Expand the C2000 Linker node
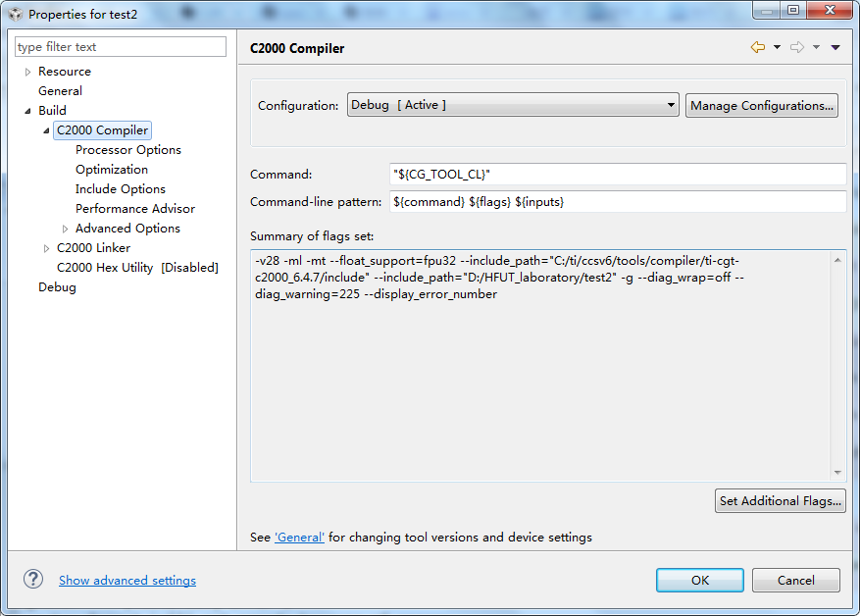Image resolution: width=860 pixels, height=616 pixels. [x=46, y=248]
